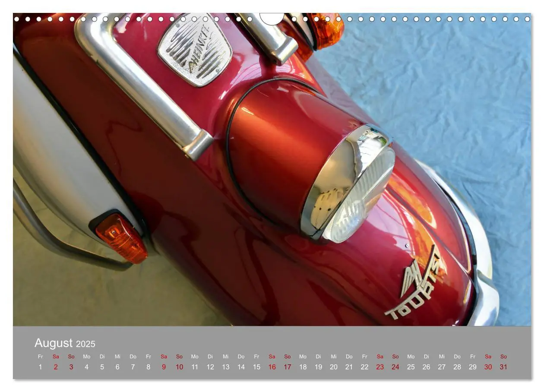Choose date 7 in the calendar
Image resolution: width=544 pixels, height=392 pixels.
[133, 367]
